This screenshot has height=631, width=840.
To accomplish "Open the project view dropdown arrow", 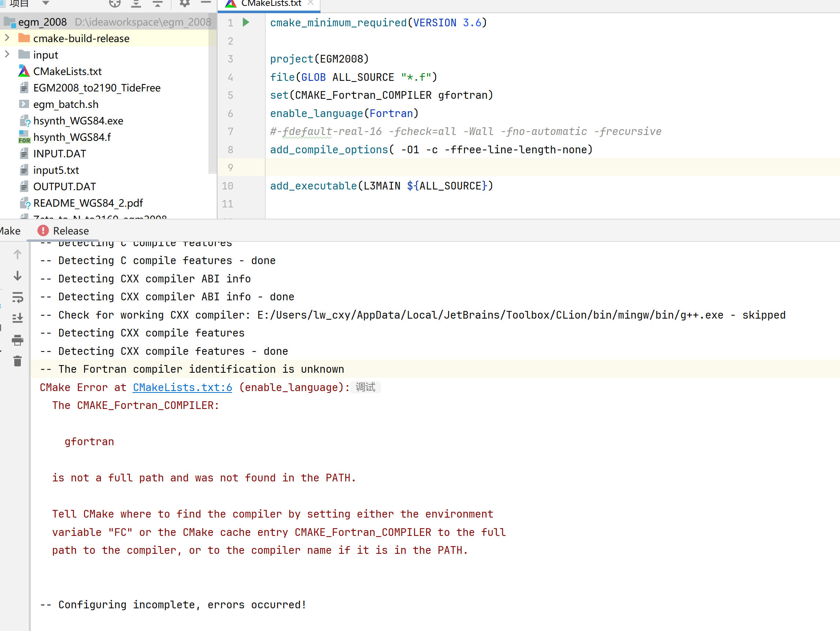I will tap(46, 3).
